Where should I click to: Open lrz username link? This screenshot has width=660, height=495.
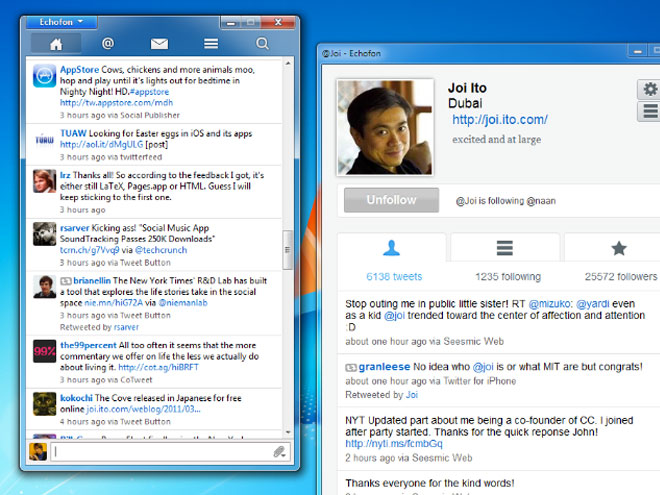click(65, 175)
